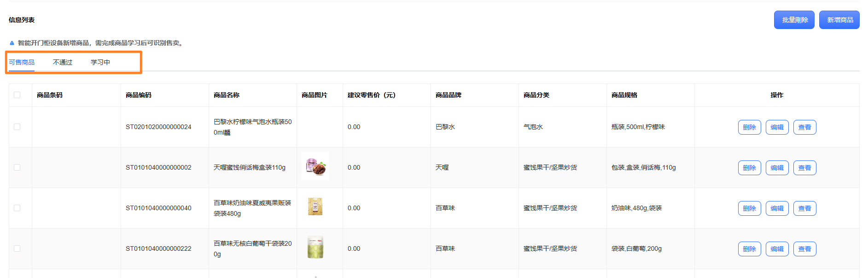Open the 天喔蜜饯俏话梅 product image thumbnail

pyautogui.click(x=315, y=166)
